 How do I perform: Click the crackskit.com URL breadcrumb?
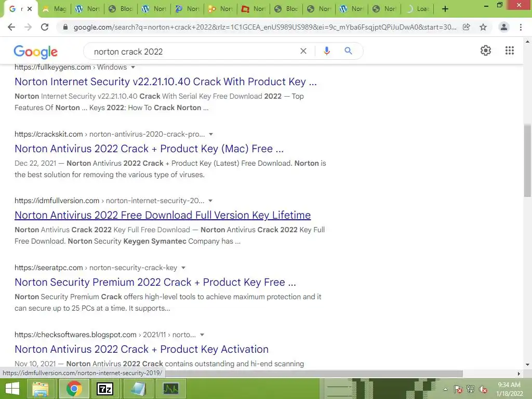coord(110,135)
